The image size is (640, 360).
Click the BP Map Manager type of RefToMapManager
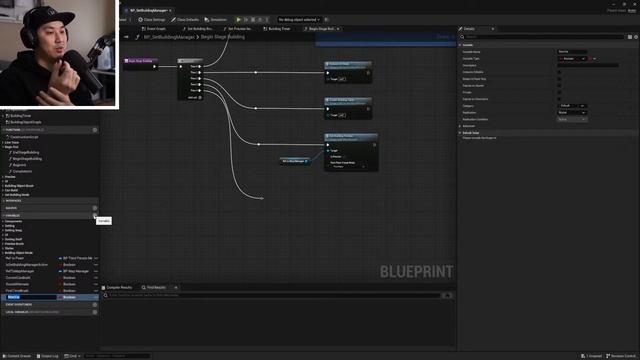[74, 271]
